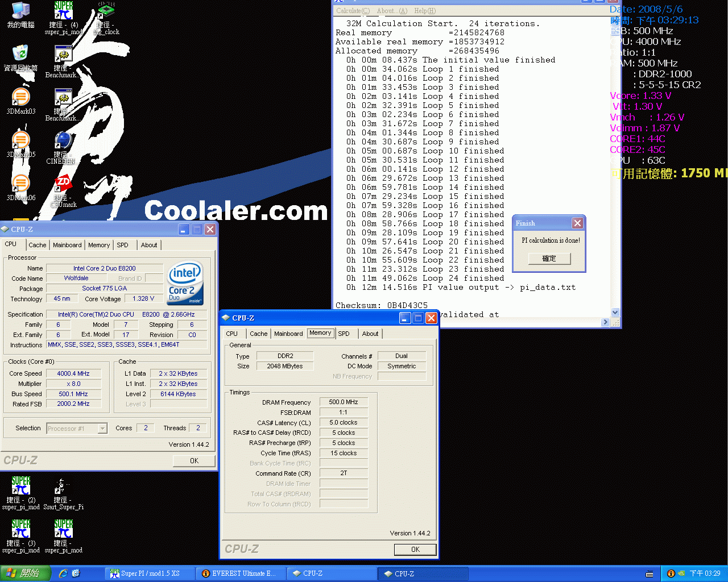This screenshot has height=582, width=728.
Task: Click the Multiplier value 'x 8.0'
Action: [73, 384]
